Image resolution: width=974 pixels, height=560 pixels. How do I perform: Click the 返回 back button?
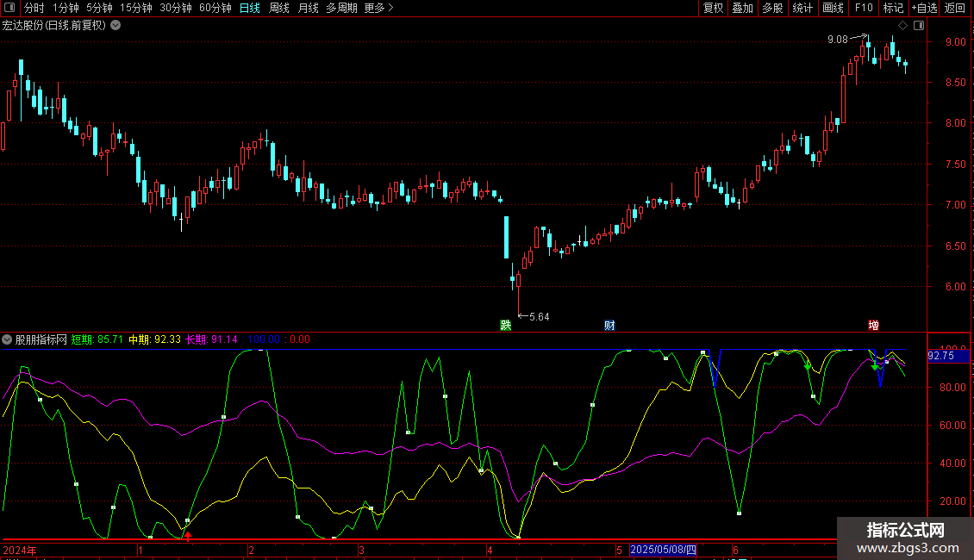pos(955,9)
